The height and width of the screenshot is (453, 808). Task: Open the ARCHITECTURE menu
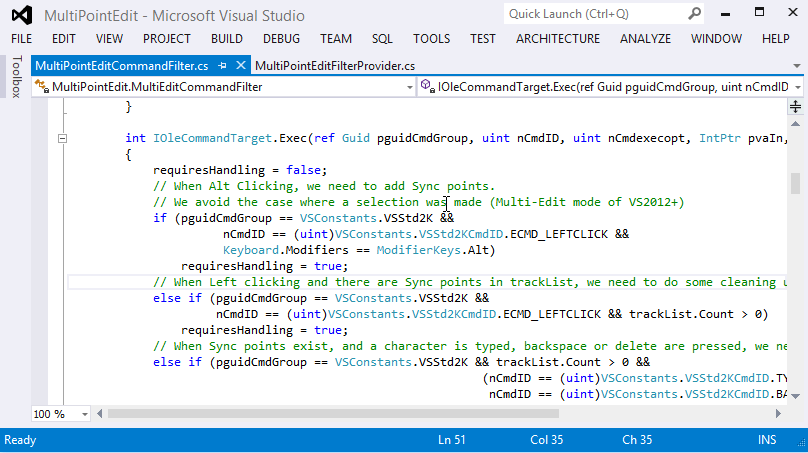tap(558, 38)
